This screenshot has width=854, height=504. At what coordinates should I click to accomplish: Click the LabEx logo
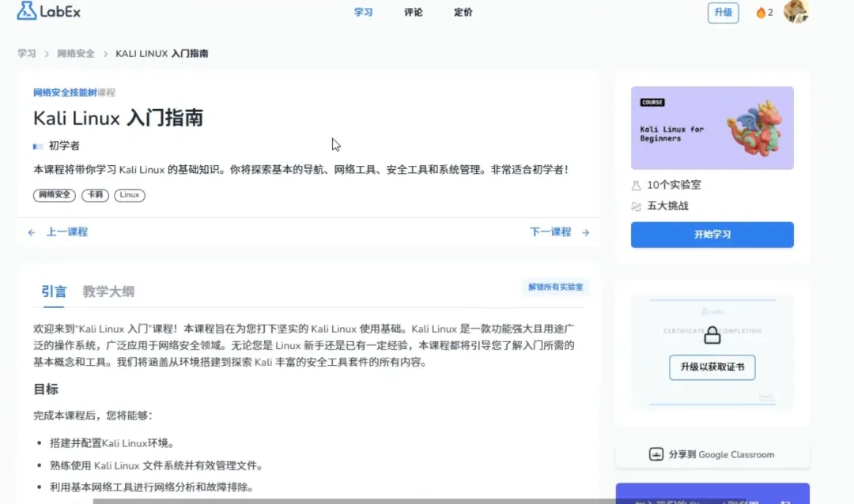tap(48, 11)
